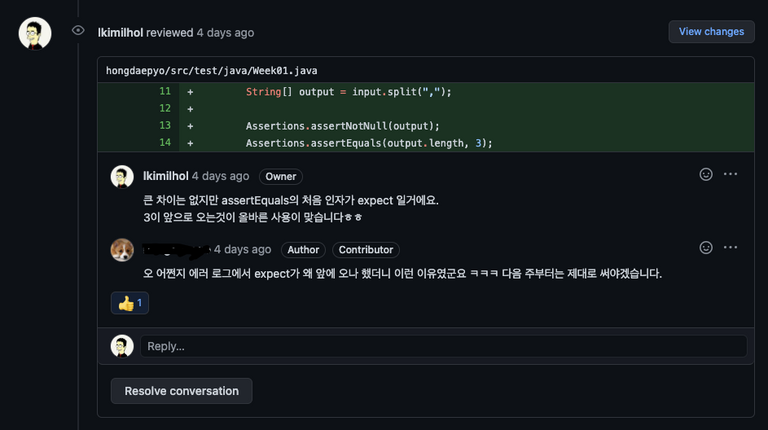This screenshot has width=768, height=430.
Task: Select diff line number 14
Action: 165,143
